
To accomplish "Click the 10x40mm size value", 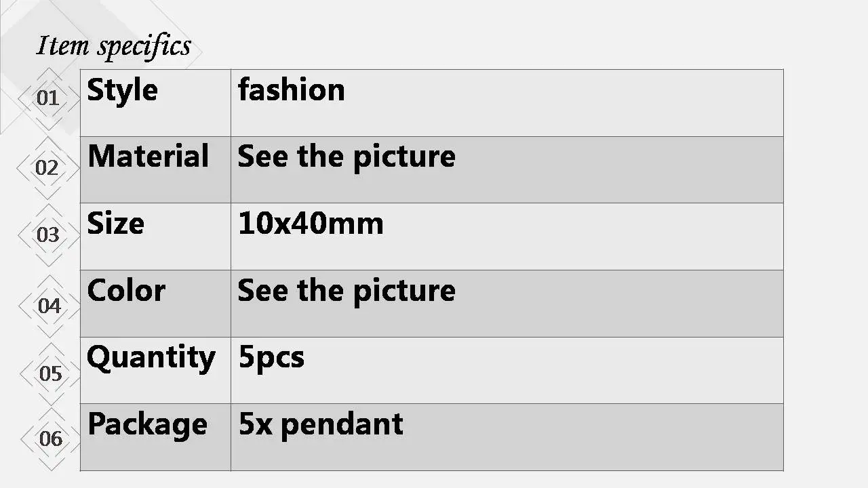I will click(x=311, y=224).
